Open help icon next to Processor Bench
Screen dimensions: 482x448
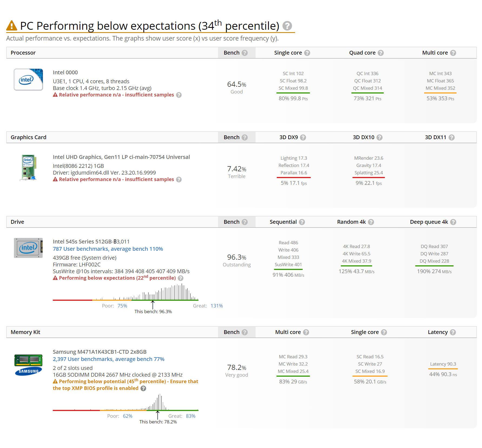point(245,53)
